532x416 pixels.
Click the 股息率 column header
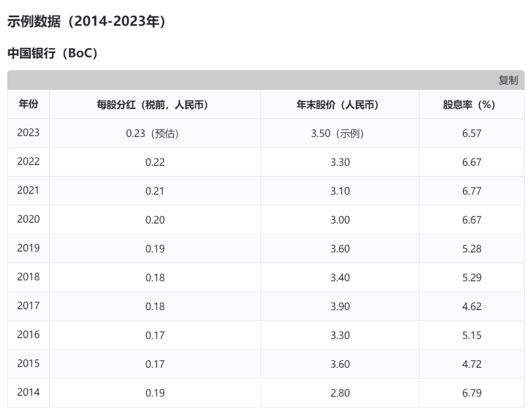(471, 104)
